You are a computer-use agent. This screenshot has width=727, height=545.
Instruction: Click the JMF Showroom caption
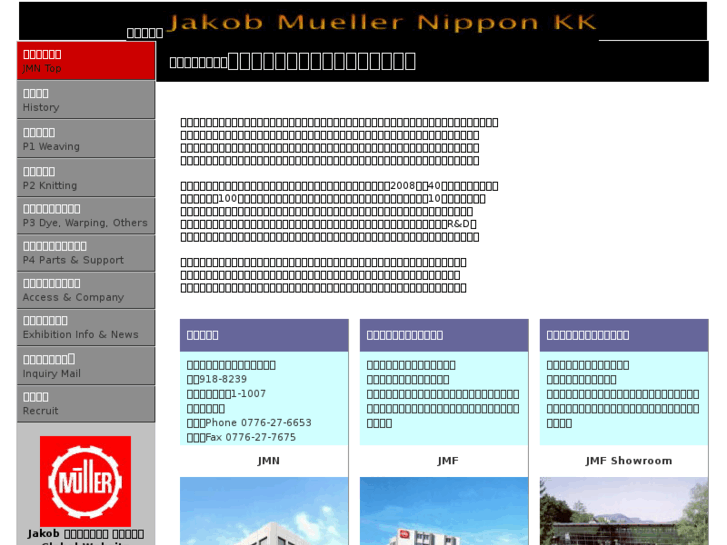[x=628, y=461]
